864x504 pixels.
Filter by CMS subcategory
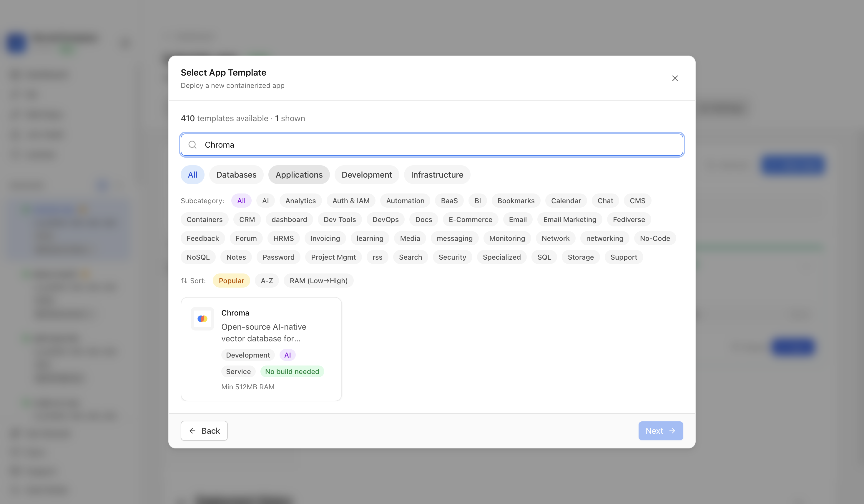(637, 201)
